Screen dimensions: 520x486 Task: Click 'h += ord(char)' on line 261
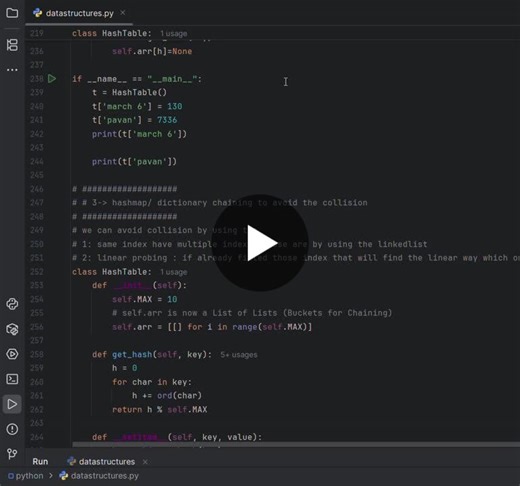[x=167, y=396]
